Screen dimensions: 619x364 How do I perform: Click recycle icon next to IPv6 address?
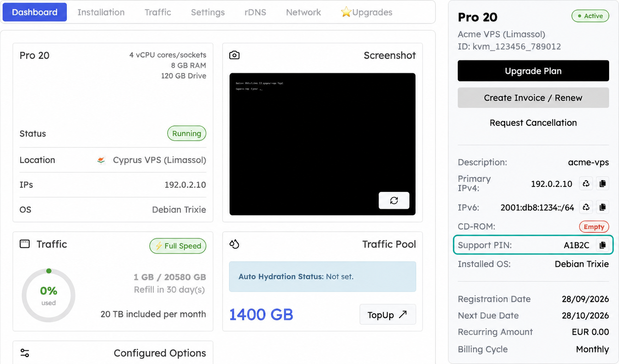[x=586, y=207]
